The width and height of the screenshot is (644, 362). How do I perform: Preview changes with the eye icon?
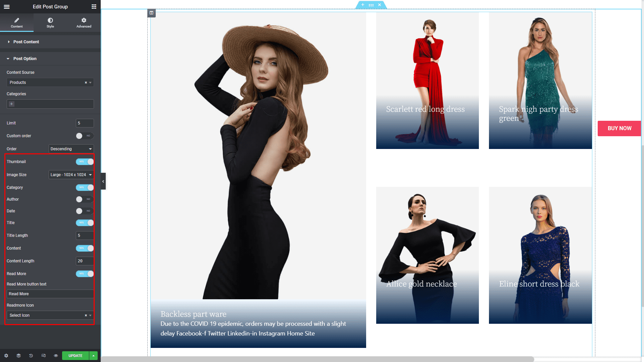[56, 356]
